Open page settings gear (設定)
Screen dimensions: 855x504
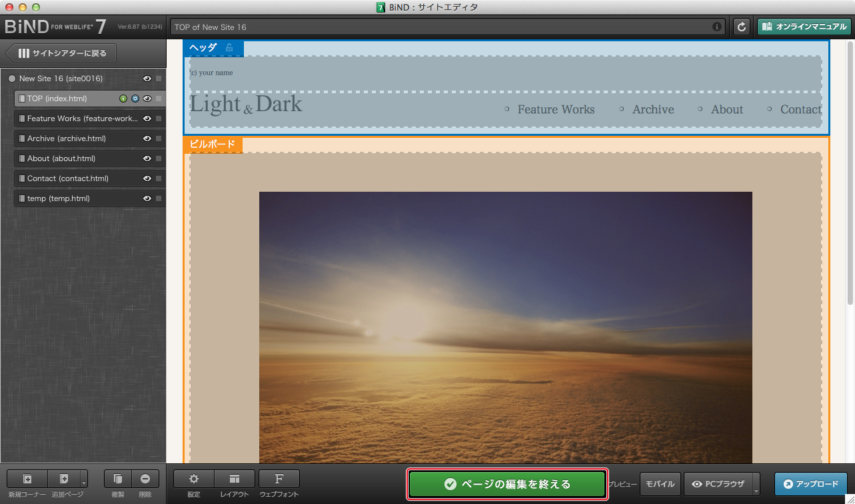[194, 479]
